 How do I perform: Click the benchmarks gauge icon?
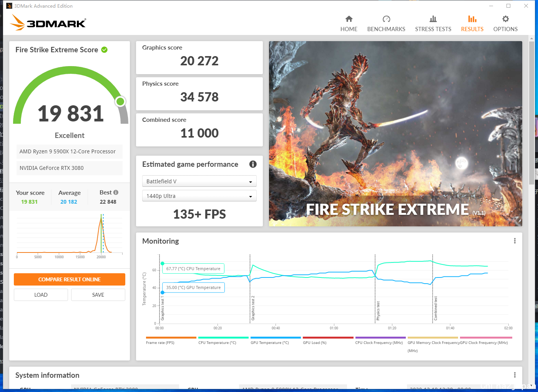tap(386, 19)
